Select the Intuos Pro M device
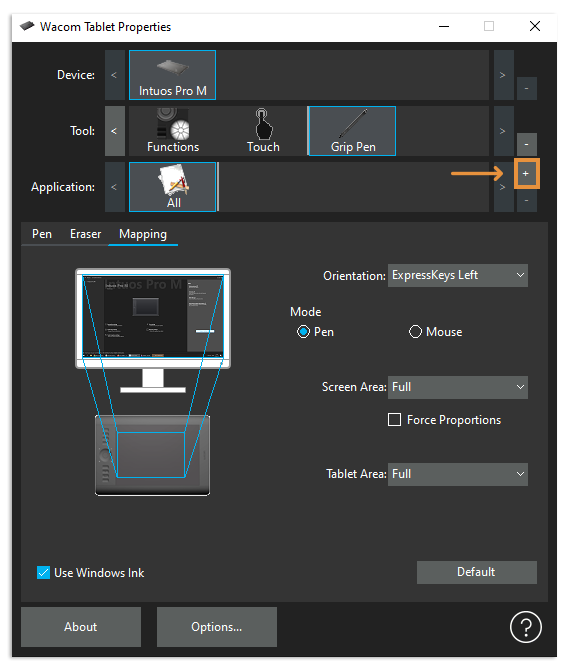 coord(172,75)
